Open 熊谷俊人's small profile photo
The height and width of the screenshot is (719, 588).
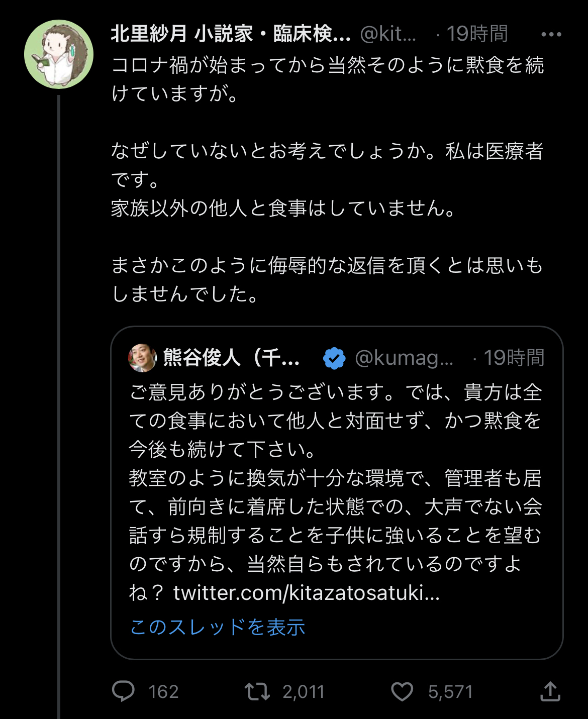(142, 358)
